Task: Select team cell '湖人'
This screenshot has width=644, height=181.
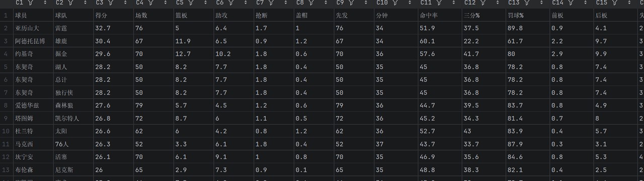Action: click(73, 67)
